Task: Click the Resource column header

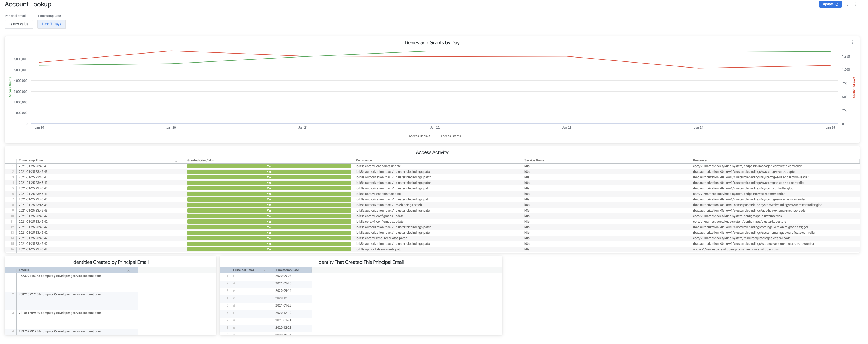Action: (699, 160)
